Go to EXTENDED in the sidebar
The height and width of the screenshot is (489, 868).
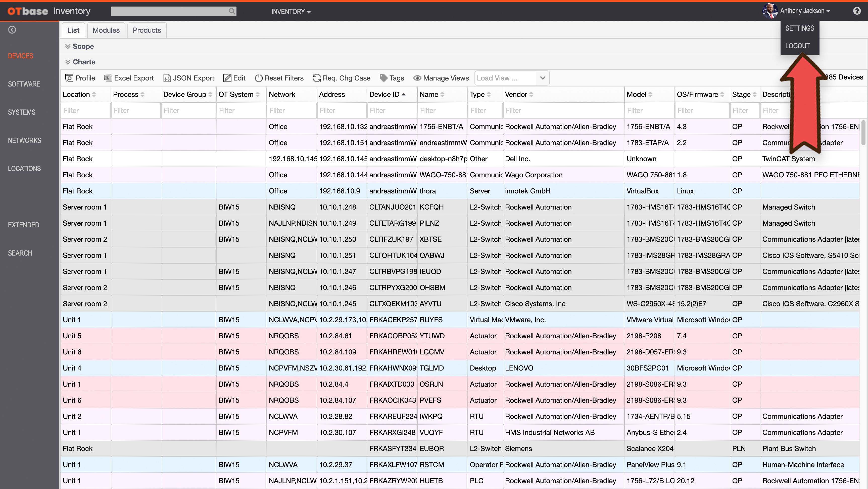[24, 225]
